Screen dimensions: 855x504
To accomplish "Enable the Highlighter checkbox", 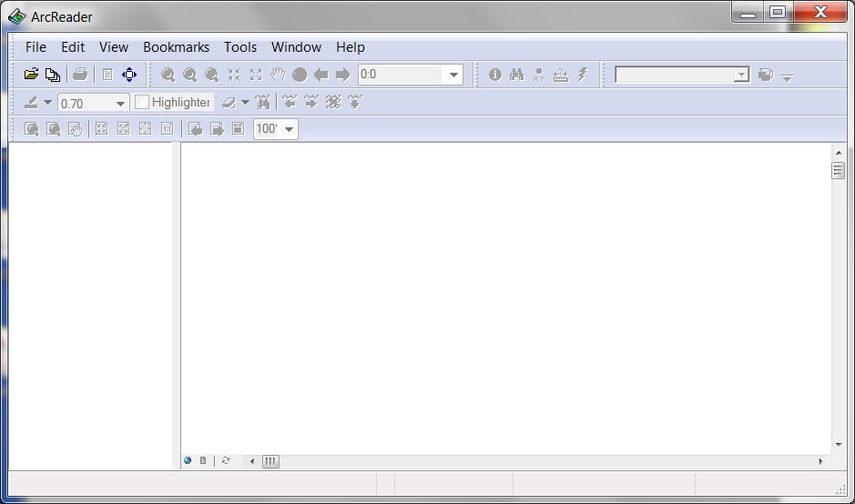I will tap(142, 102).
